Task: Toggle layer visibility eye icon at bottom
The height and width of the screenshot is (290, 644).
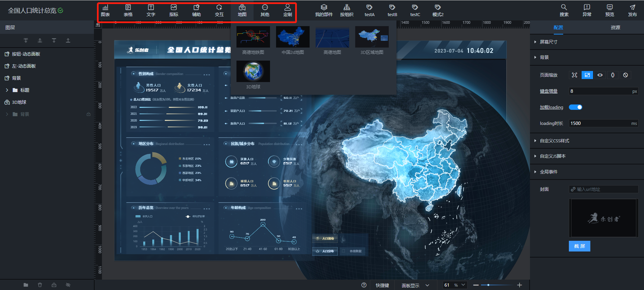Action: click(68, 285)
